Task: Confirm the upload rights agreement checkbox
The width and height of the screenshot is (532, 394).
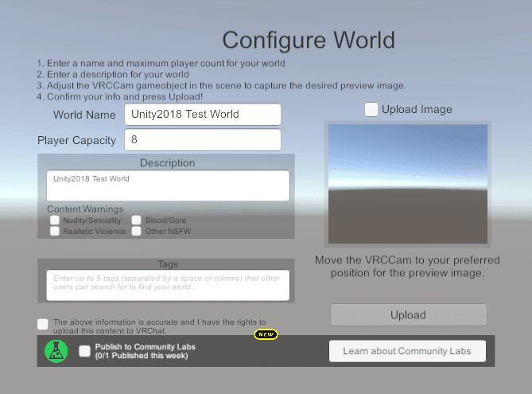Action: [x=43, y=324]
